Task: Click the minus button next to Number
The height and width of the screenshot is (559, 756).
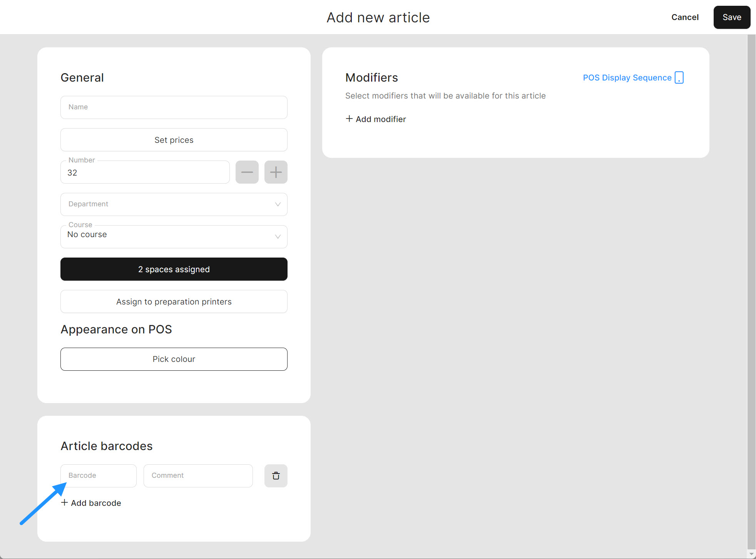Action: pyautogui.click(x=247, y=172)
